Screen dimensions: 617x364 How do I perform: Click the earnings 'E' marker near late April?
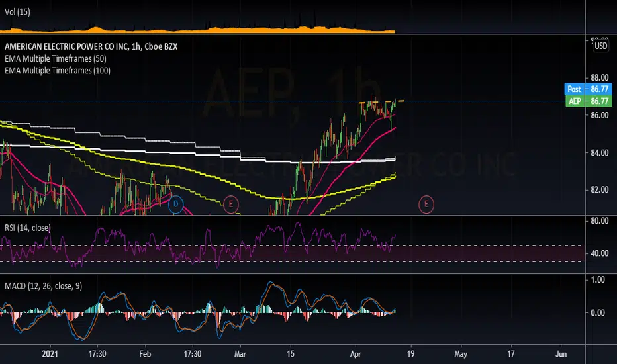[x=426, y=205]
